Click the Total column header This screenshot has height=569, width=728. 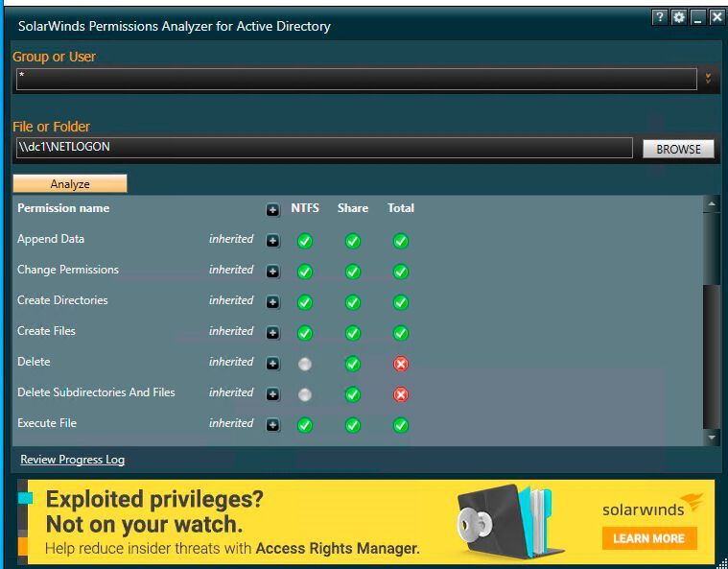tap(401, 208)
